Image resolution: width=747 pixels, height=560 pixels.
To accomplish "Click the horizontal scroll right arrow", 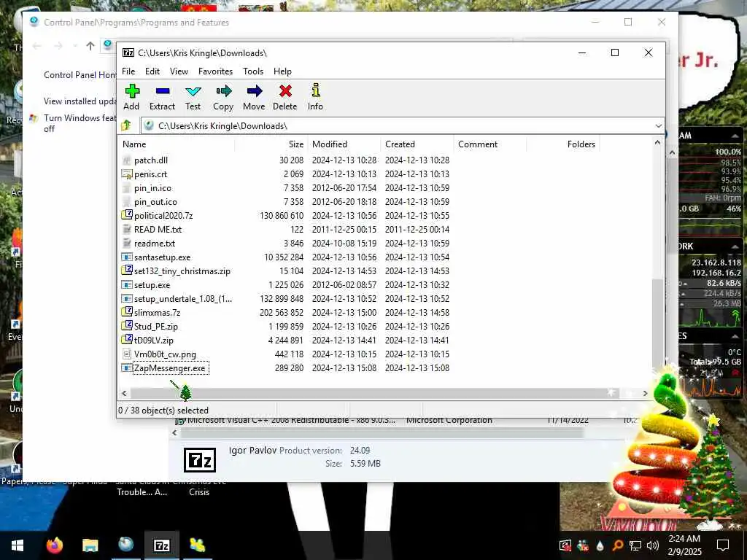I will [x=646, y=393].
